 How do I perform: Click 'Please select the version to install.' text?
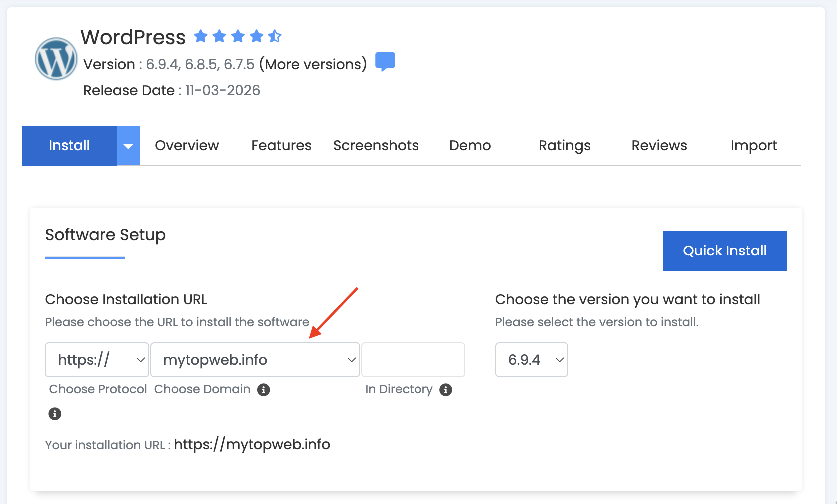[x=597, y=322]
